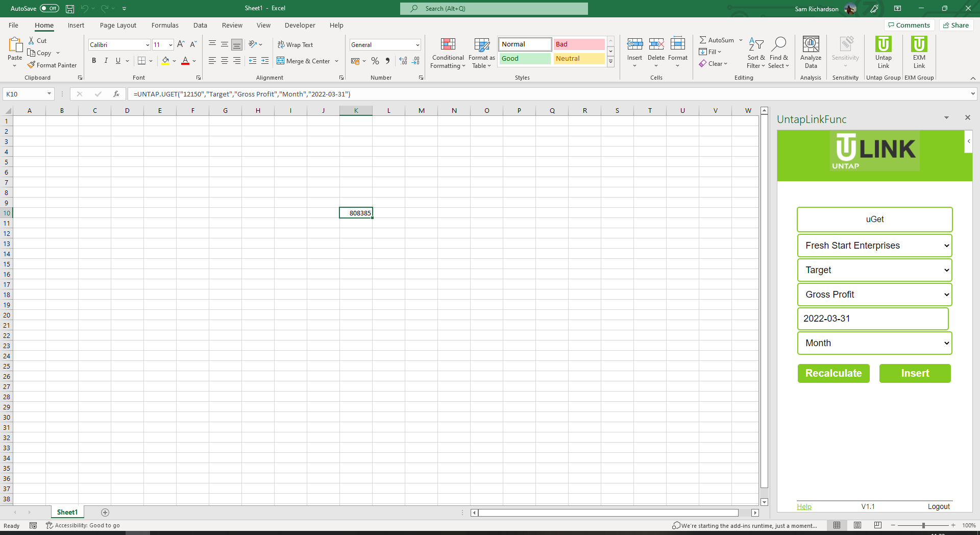
Task: Click the Delete cells icon
Action: point(656,44)
